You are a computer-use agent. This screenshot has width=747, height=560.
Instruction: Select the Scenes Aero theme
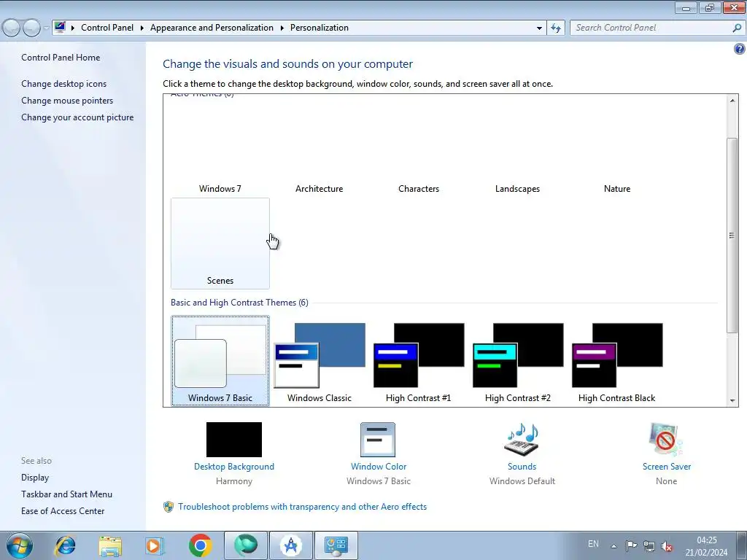click(220, 244)
